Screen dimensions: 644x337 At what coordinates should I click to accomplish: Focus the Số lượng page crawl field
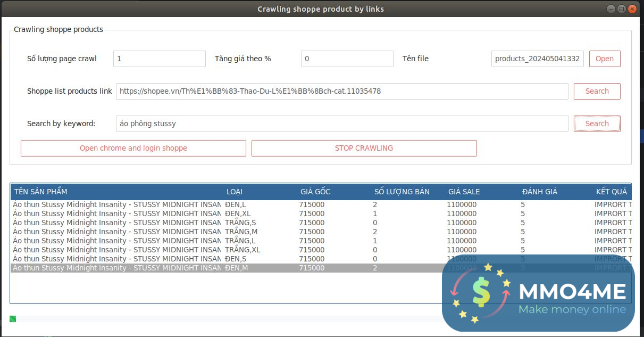click(160, 59)
